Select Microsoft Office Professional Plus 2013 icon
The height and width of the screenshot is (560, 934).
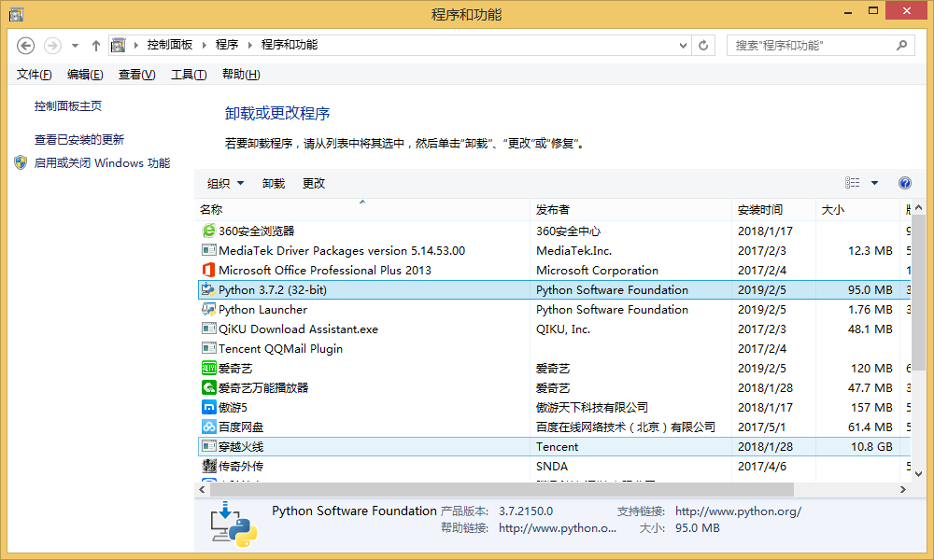[x=208, y=270]
